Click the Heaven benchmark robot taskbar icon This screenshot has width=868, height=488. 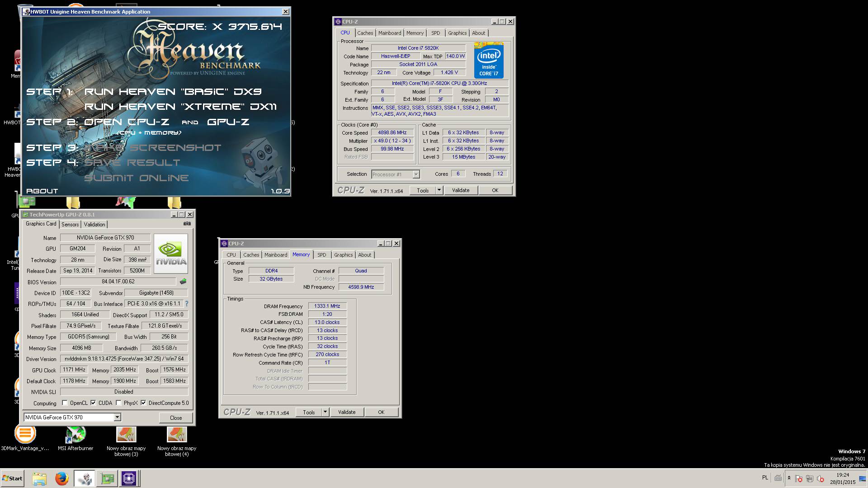pyautogui.click(x=84, y=478)
